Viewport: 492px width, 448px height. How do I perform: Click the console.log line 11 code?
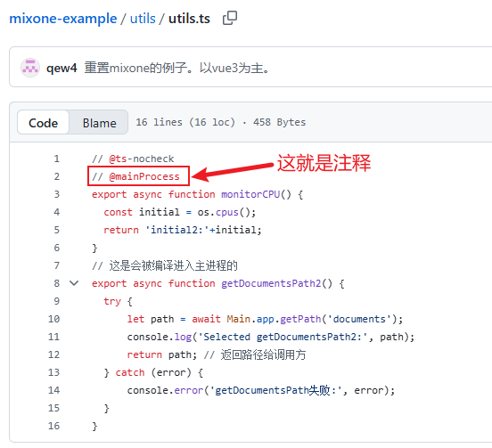[271, 337]
